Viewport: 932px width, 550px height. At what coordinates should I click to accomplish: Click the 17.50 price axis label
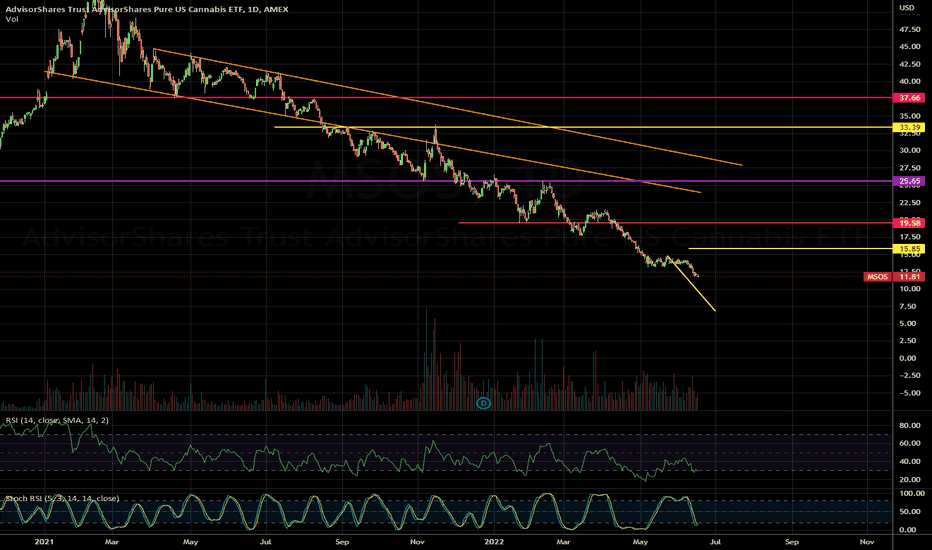click(x=910, y=237)
